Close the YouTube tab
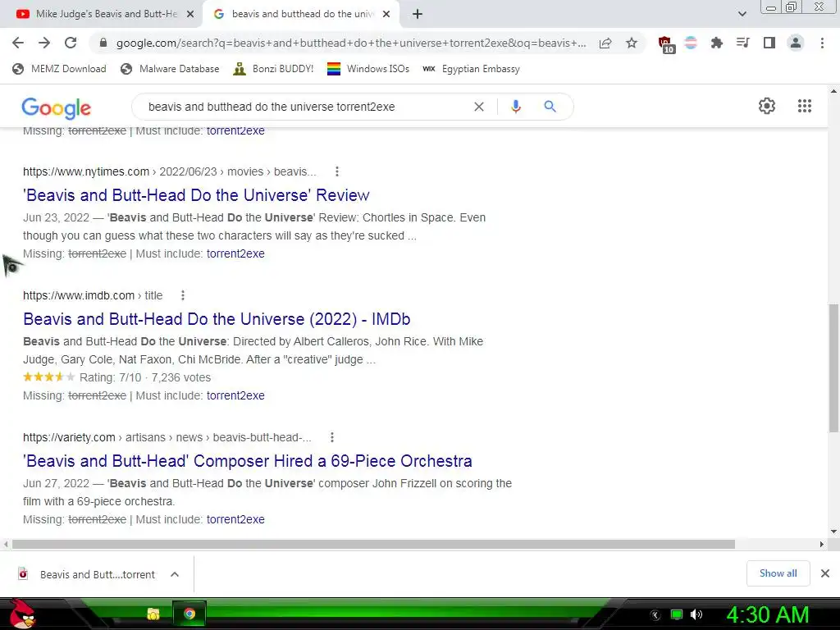Viewport: 840px width, 630px height. 190,14
